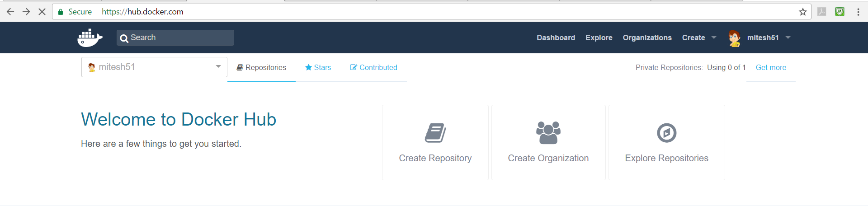868x206 pixels.
Task: Click the browser back arrow
Action: coord(10,12)
